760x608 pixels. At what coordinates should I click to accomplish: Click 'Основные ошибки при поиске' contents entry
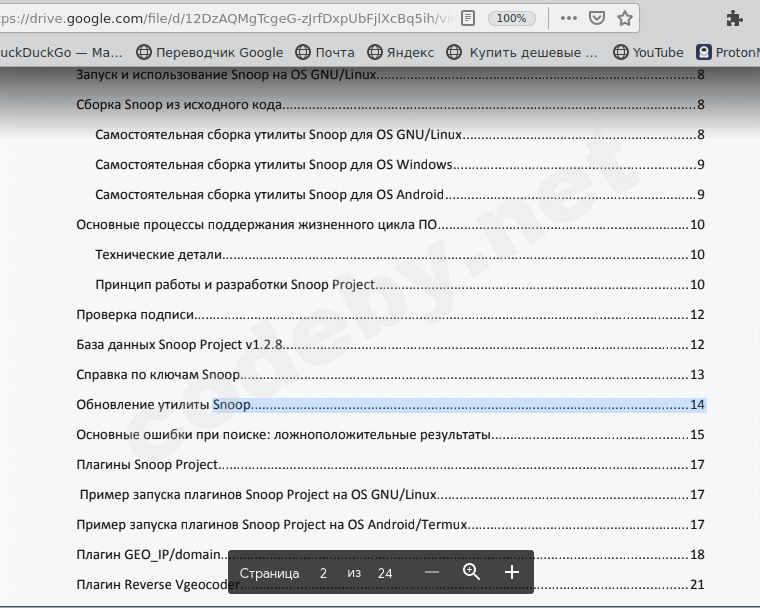(x=390, y=435)
